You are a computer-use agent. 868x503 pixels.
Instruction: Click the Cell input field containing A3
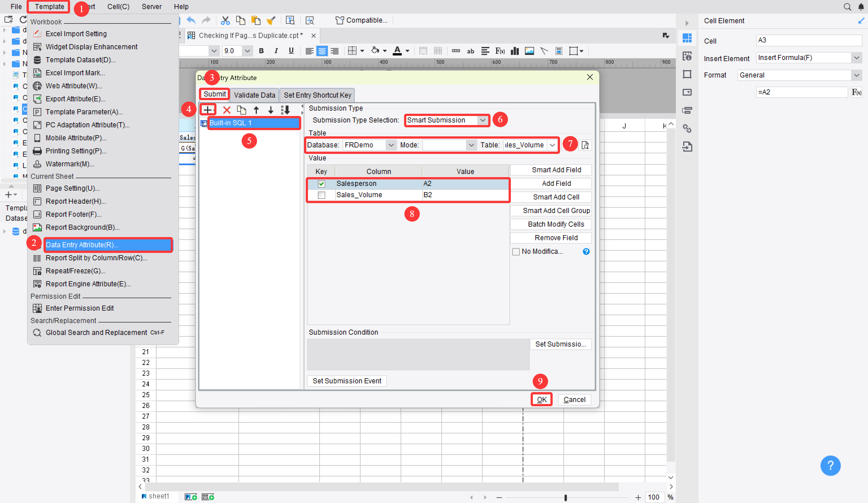coord(808,40)
